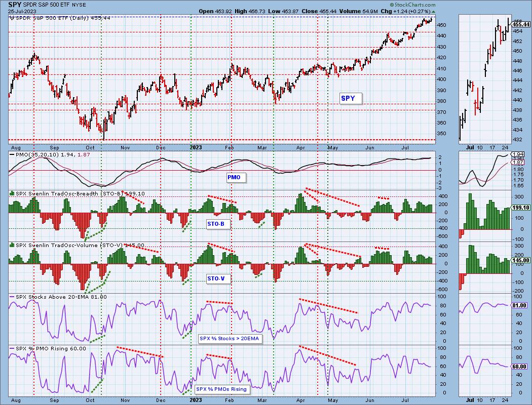Click the 'SPX Swenlin TradOsc-Breadth (STO-B)' legend text

[68, 193]
